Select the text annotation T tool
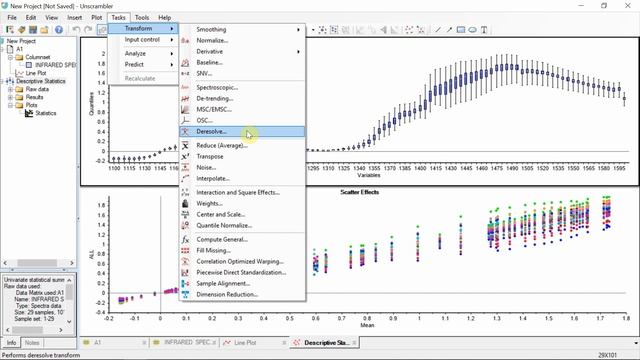 click(x=484, y=29)
